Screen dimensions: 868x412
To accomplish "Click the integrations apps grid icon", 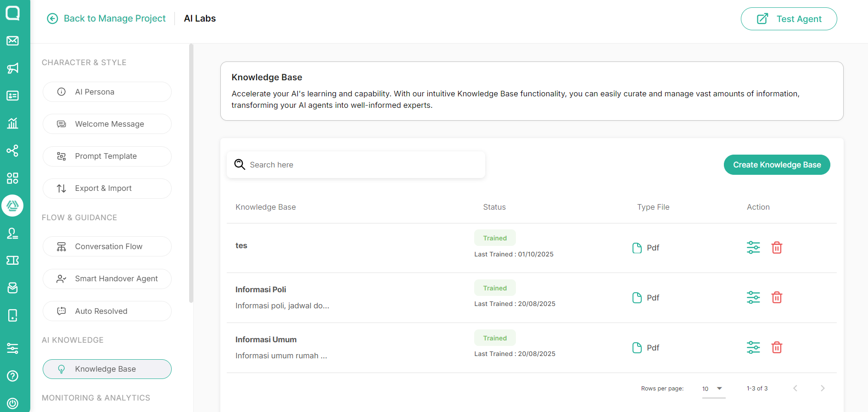I will (12, 178).
